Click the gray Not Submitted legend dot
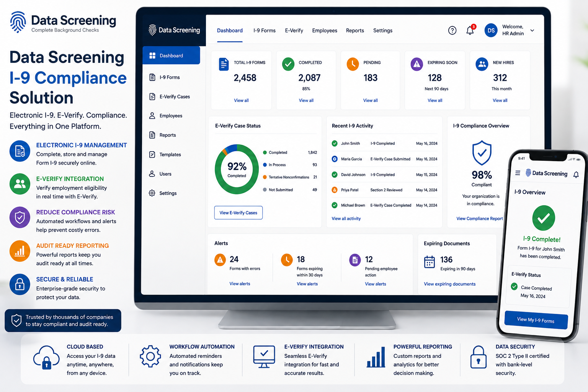Viewport: 588px width, 392px height. click(x=265, y=190)
